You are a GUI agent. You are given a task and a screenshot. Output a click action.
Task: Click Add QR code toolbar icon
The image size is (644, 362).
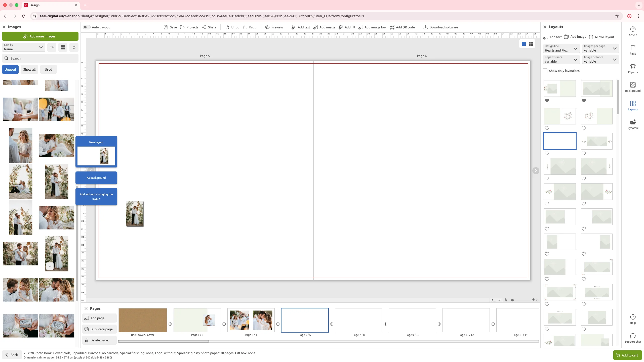click(x=392, y=27)
